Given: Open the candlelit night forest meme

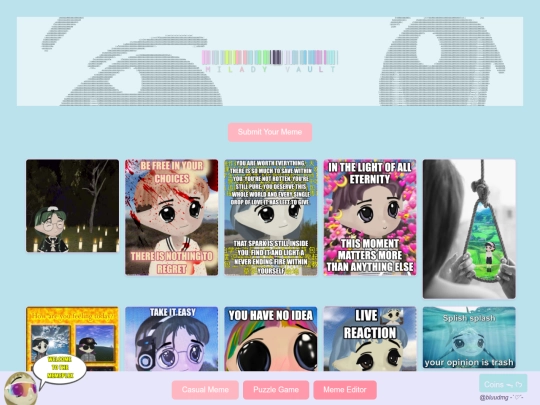Looking at the screenshot, I should pos(73,206).
